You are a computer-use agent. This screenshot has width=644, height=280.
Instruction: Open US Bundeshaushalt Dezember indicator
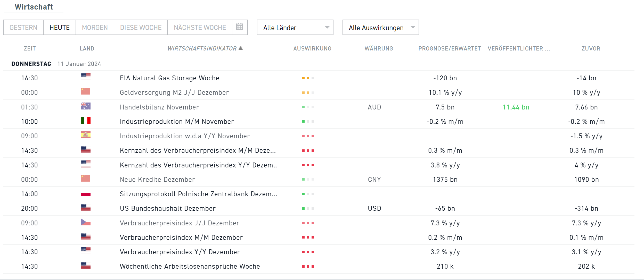coord(168,208)
